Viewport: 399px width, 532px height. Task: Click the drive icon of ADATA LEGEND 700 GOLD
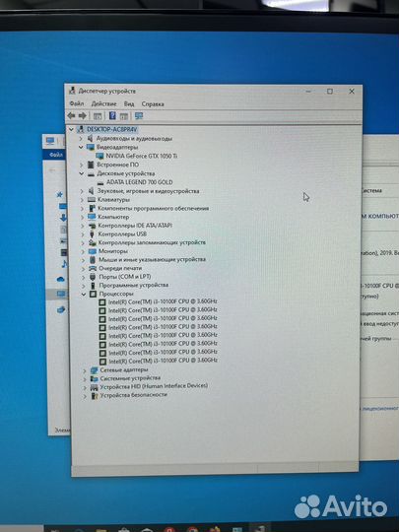[100, 182]
